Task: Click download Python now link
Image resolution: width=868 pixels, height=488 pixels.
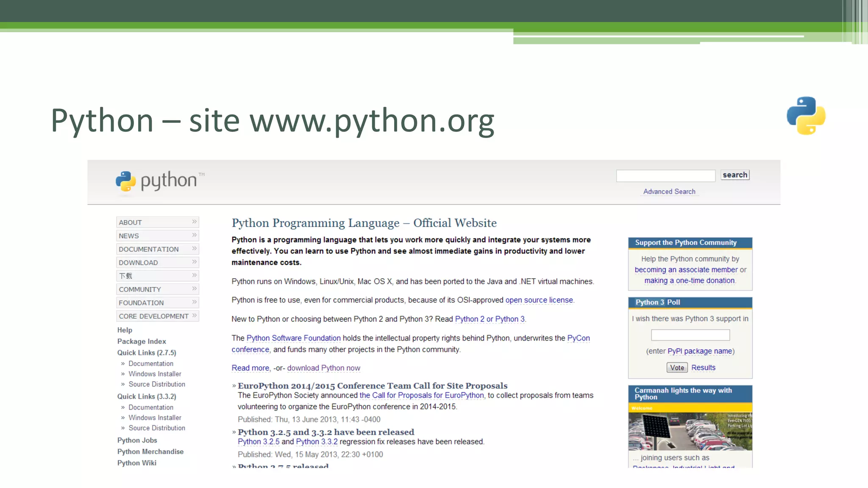Action: (x=323, y=368)
